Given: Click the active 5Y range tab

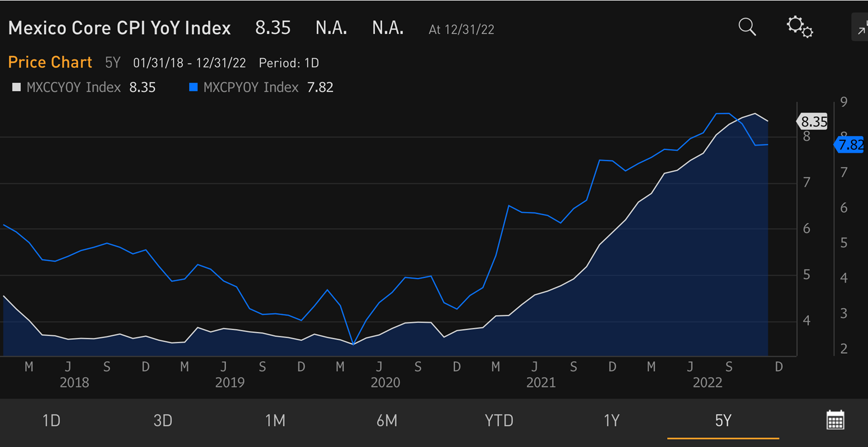Looking at the screenshot, I should coord(723,421).
